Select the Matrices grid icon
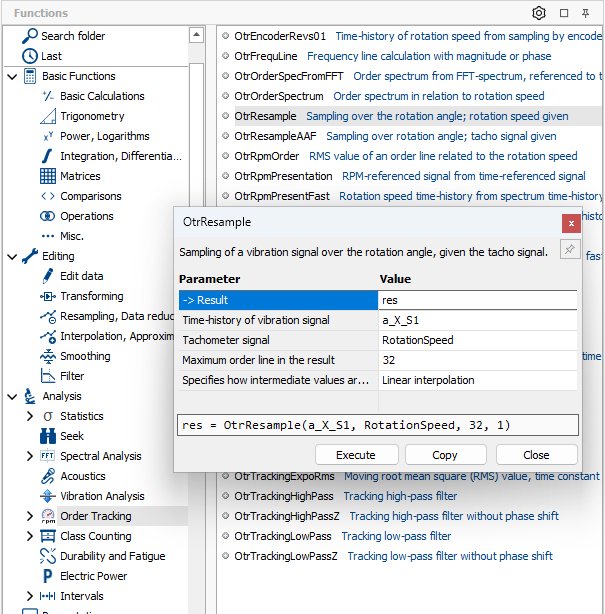 click(48, 176)
